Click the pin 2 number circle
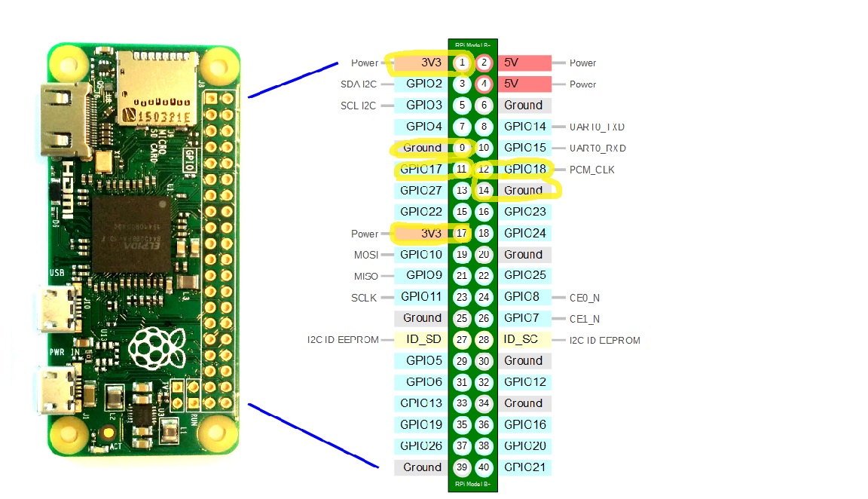This screenshot has height=499, width=868. coord(484,63)
